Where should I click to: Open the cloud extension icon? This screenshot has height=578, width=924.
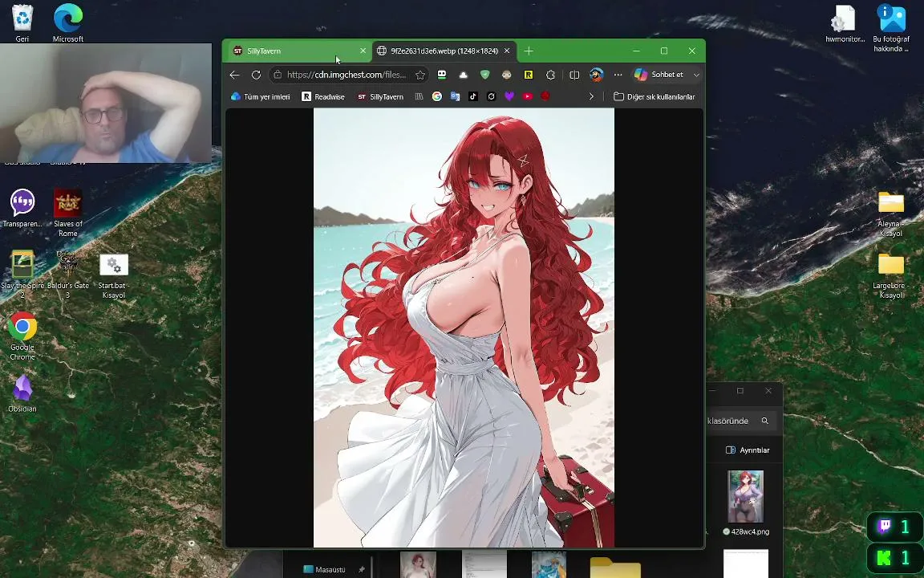coord(463,75)
